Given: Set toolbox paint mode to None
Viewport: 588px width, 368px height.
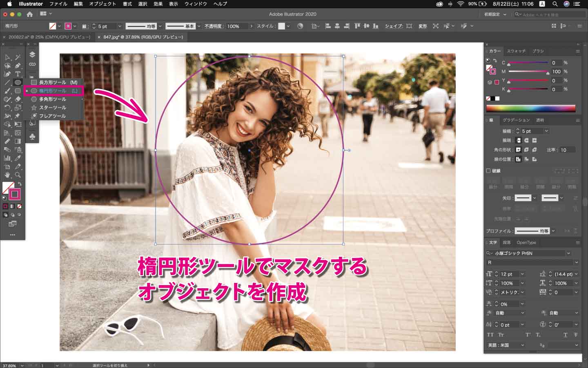Looking at the screenshot, I should (x=19, y=206).
